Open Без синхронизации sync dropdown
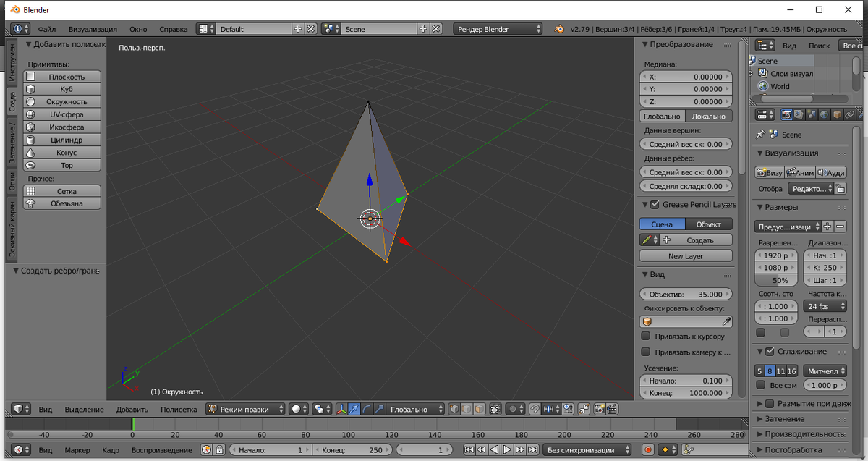Viewport: 868px width, 461px height. coord(589,449)
